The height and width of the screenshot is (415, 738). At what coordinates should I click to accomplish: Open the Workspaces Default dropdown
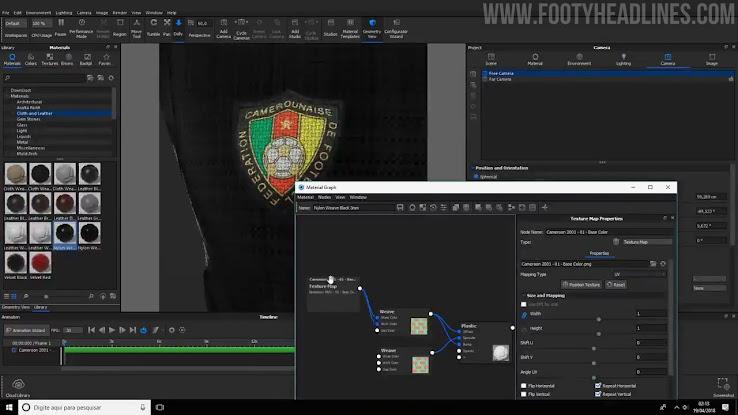(x=16, y=24)
